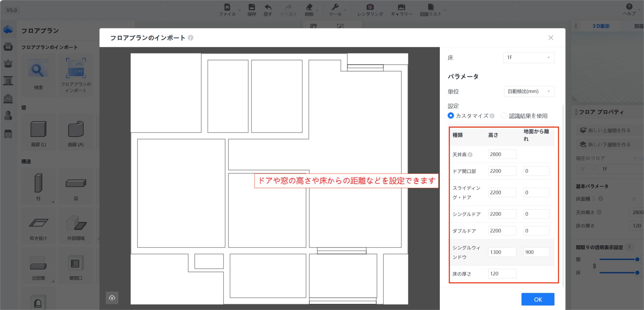Screen dimensions: 644x310
Task: Click the 天井高 height field 2800
Action: click(x=502, y=154)
